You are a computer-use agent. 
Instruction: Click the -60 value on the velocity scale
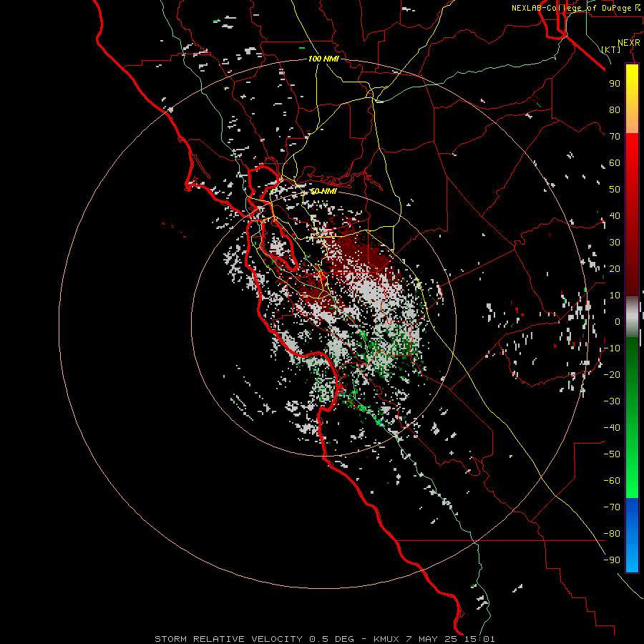612,481
